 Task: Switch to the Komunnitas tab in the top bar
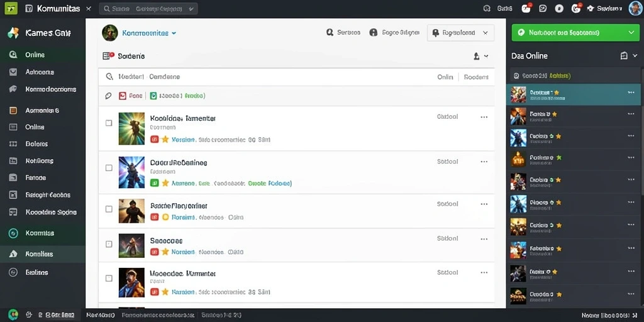pos(58,8)
